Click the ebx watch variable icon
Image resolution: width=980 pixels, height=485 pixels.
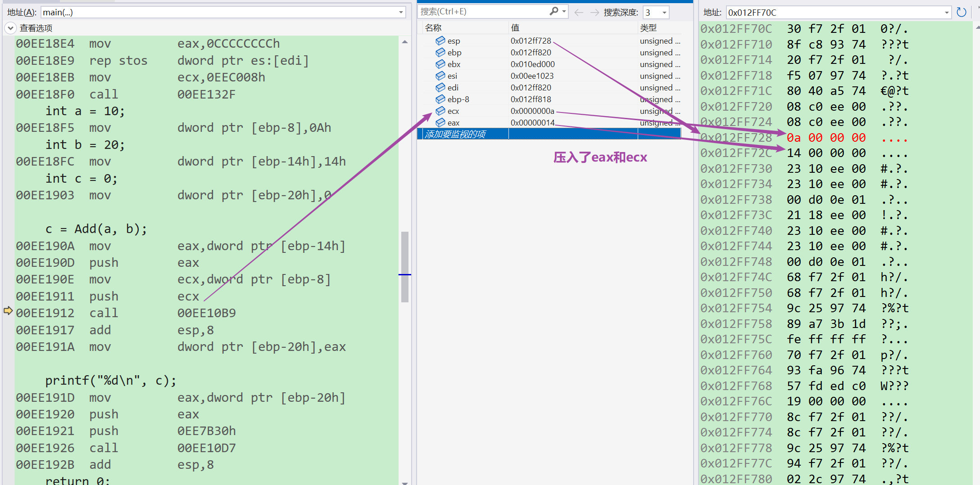440,64
